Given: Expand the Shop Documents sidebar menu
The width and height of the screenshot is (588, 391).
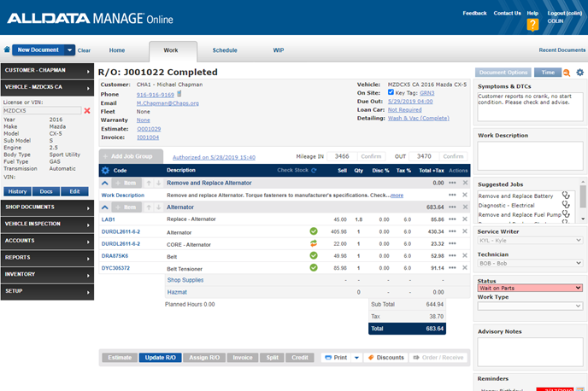Looking at the screenshot, I should point(47,207).
